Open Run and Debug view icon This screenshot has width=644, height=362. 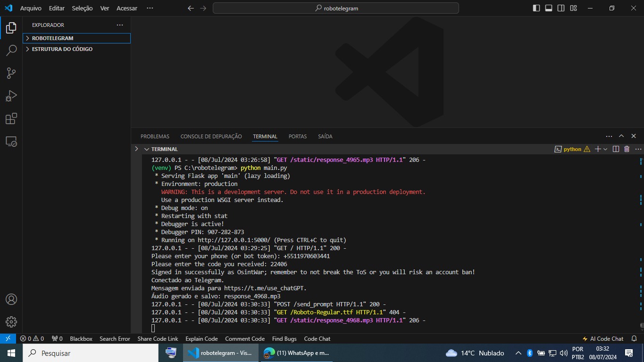(11, 96)
